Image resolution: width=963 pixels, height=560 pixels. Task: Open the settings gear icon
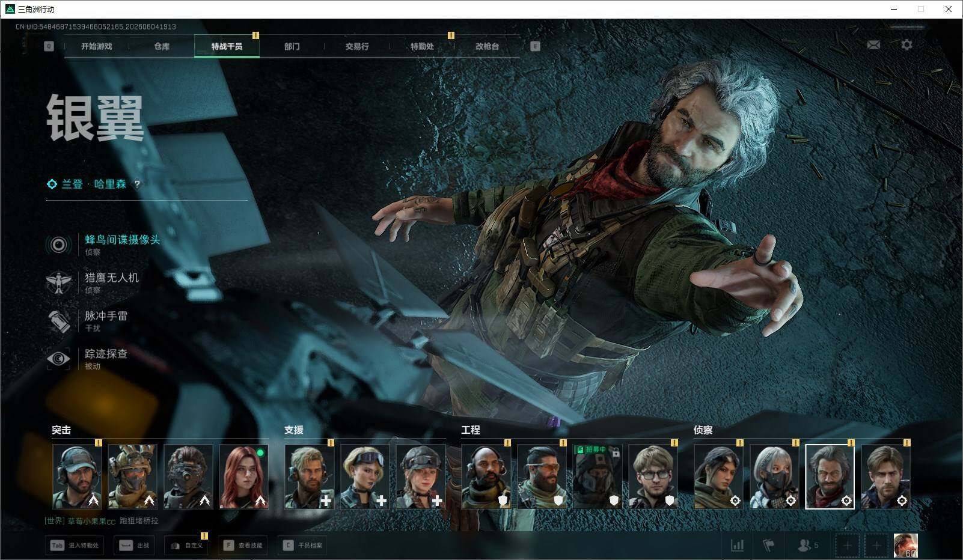[906, 44]
